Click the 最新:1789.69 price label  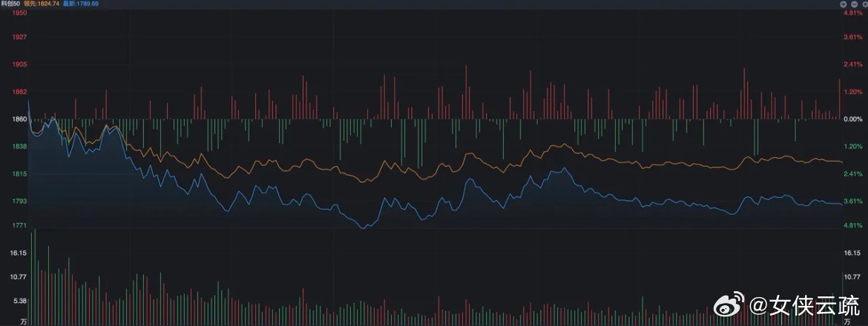point(81,4)
